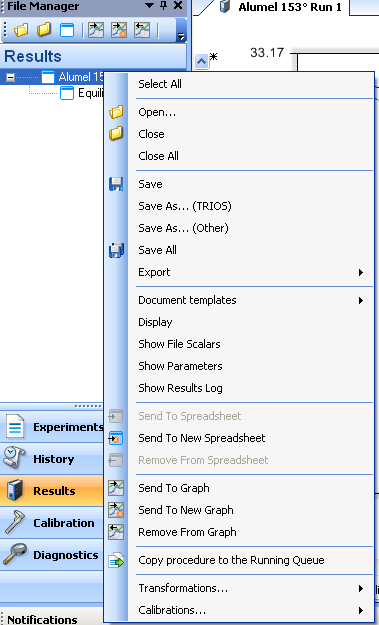Expand the Export submenu arrow
Screen dimensions: 379x625
[361, 273]
